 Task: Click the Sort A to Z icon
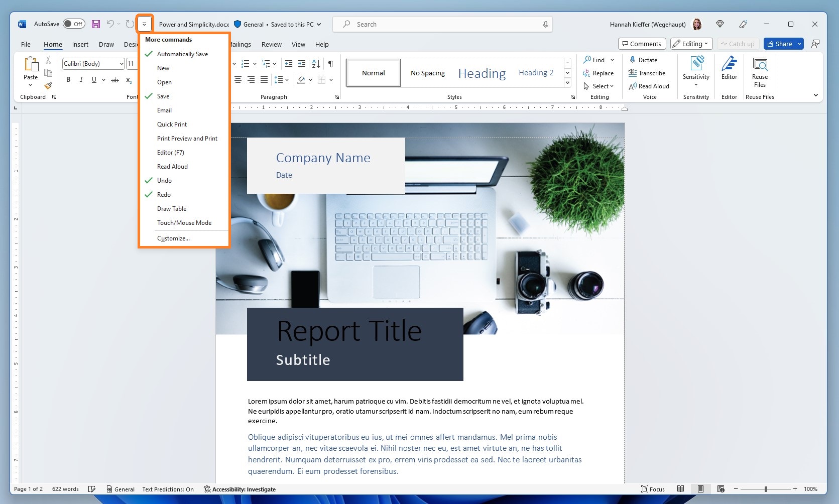point(316,64)
